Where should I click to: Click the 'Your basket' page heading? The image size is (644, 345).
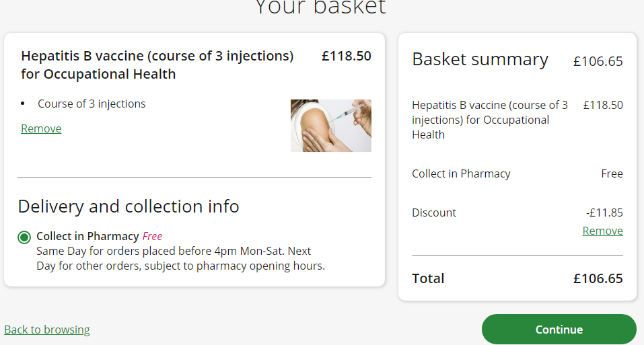click(320, 7)
